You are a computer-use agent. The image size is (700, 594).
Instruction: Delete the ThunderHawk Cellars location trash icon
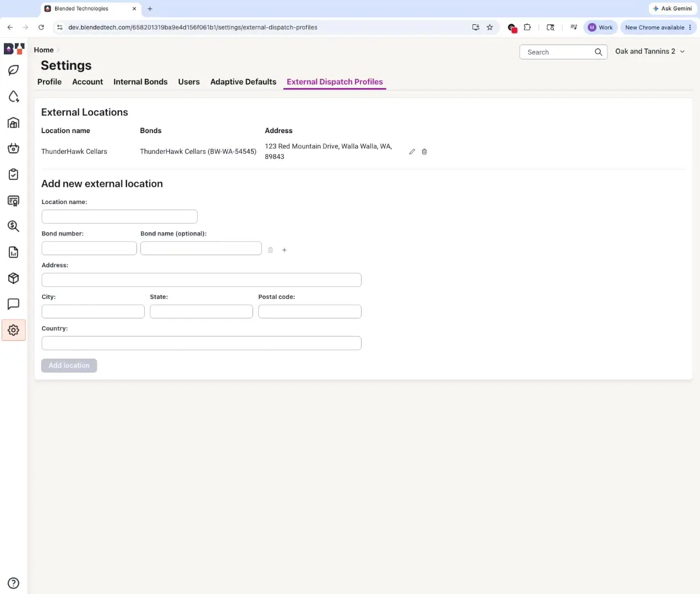[424, 152]
